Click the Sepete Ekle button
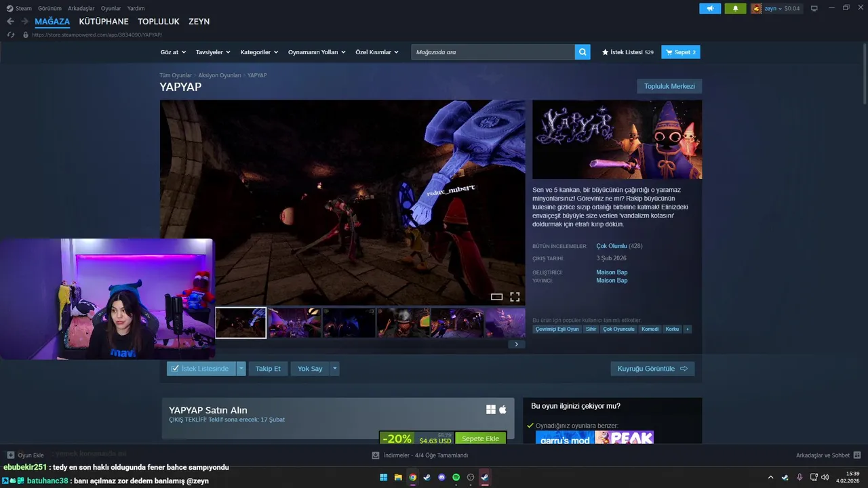868x488 pixels. click(480, 439)
